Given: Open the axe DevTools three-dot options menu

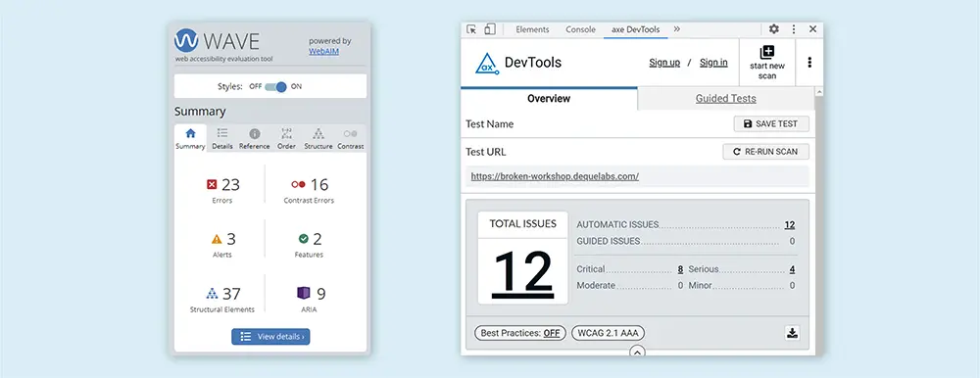Looking at the screenshot, I should click(810, 62).
